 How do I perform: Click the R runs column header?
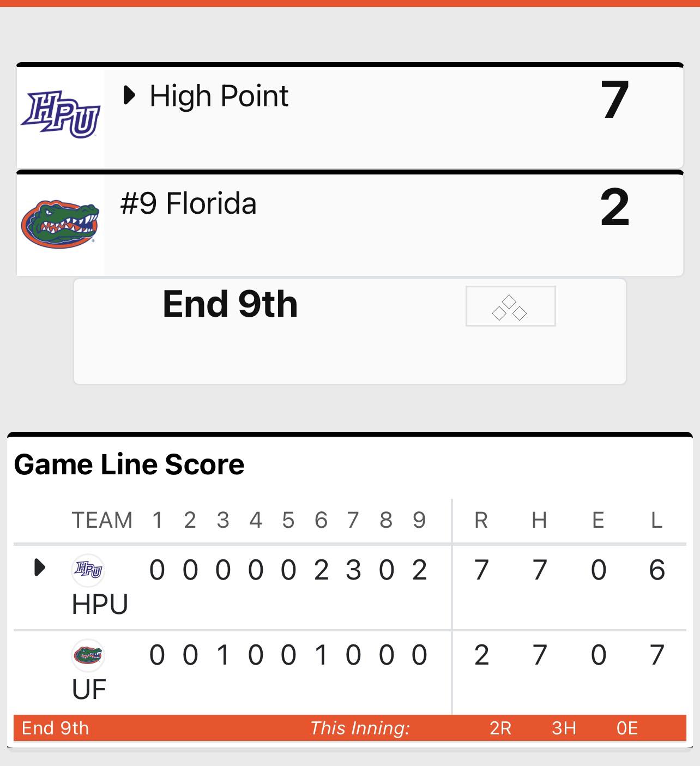coord(481,520)
